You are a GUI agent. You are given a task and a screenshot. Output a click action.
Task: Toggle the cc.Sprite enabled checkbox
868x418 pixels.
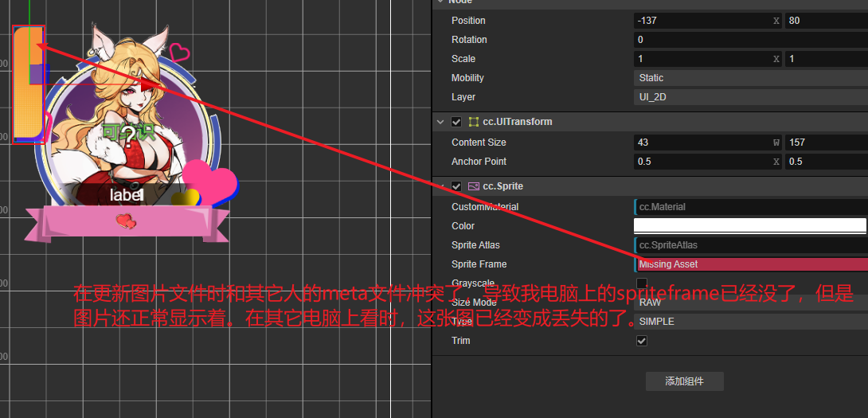[x=456, y=186]
